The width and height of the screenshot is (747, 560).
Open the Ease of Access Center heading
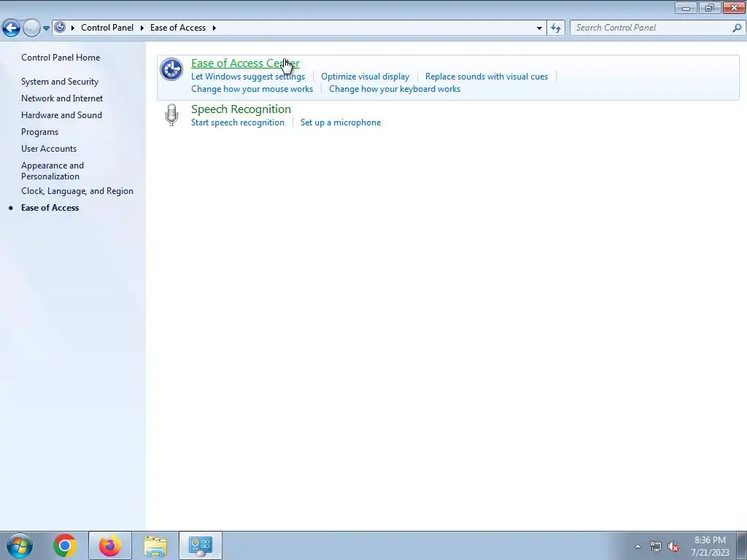coord(245,63)
